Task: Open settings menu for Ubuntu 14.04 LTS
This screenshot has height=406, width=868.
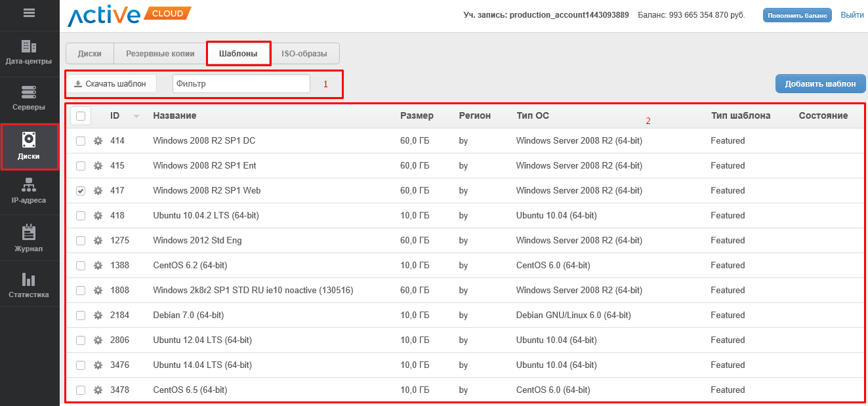Action: click(x=98, y=365)
